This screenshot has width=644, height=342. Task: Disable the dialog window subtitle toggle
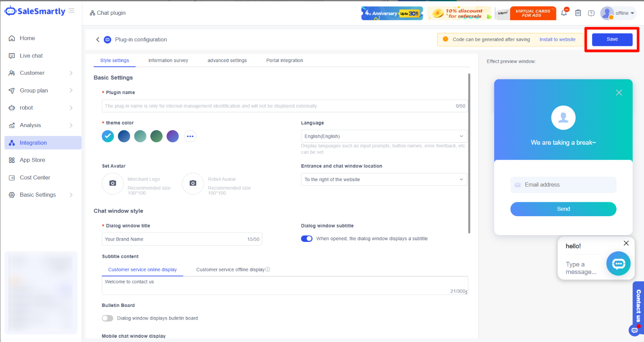(307, 239)
